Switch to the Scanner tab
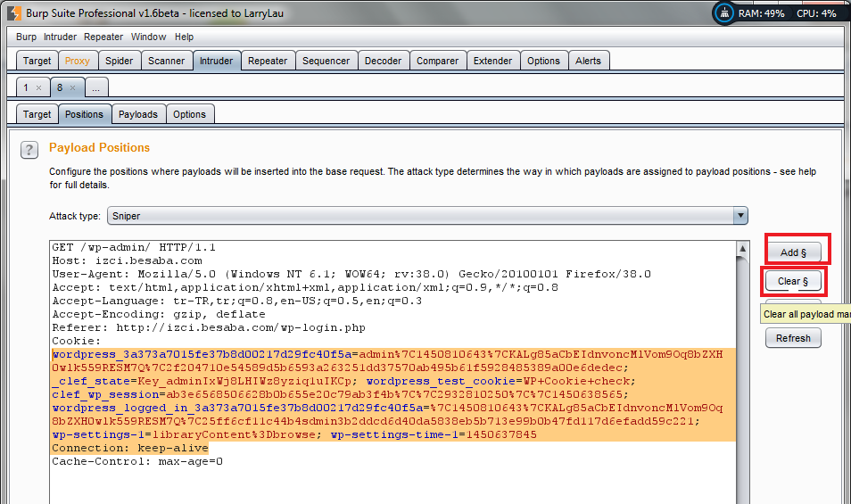This screenshot has width=851, height=504. pyautogui.click(x=166, y=61)
